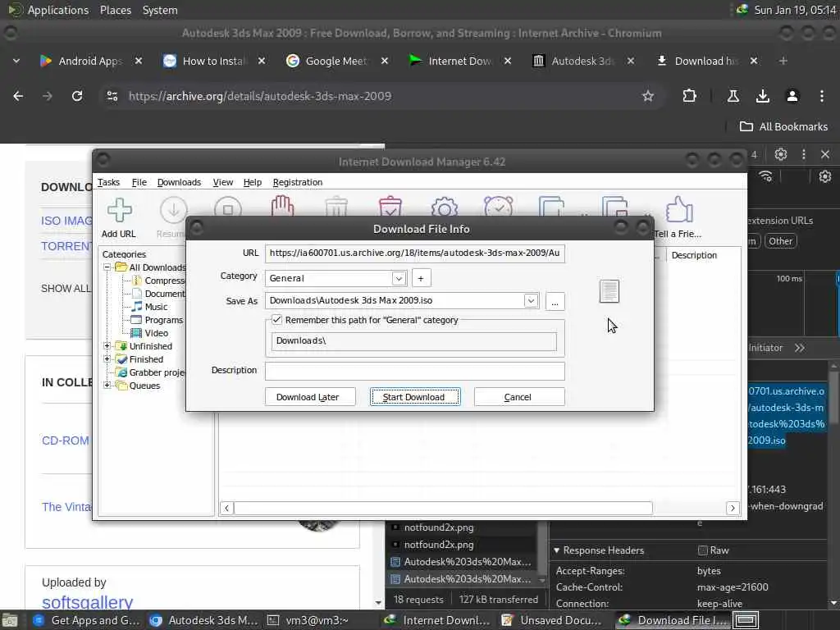Click the Add URL toolbar icon in IDM
The width and height of the screenshot is (840, 630).
click(x=119, y=210)
